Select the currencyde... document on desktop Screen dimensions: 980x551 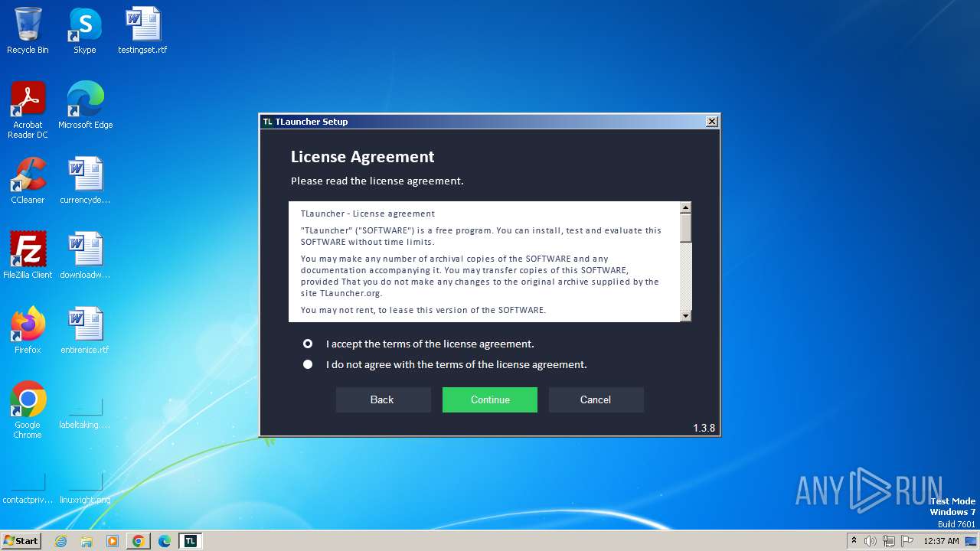[x=85, y=181]
